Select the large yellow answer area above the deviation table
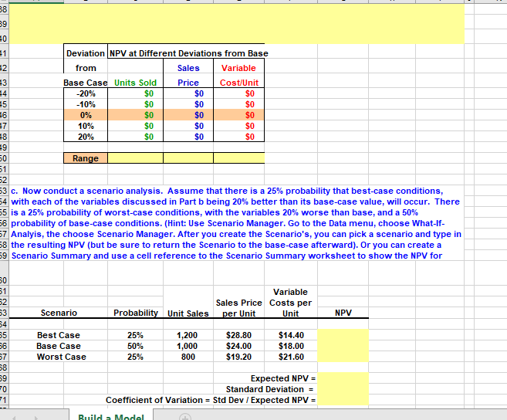This screenshot has height=420, width=507. (x=237, y=24)
